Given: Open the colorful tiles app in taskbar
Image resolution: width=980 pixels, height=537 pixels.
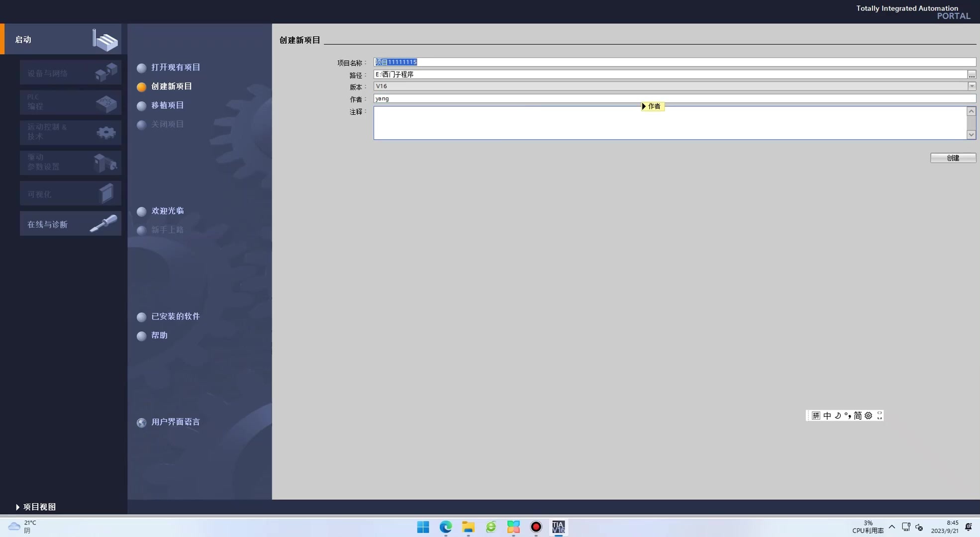Looking at the screenshot, I should pyautogui.click(x=513, y=527).
